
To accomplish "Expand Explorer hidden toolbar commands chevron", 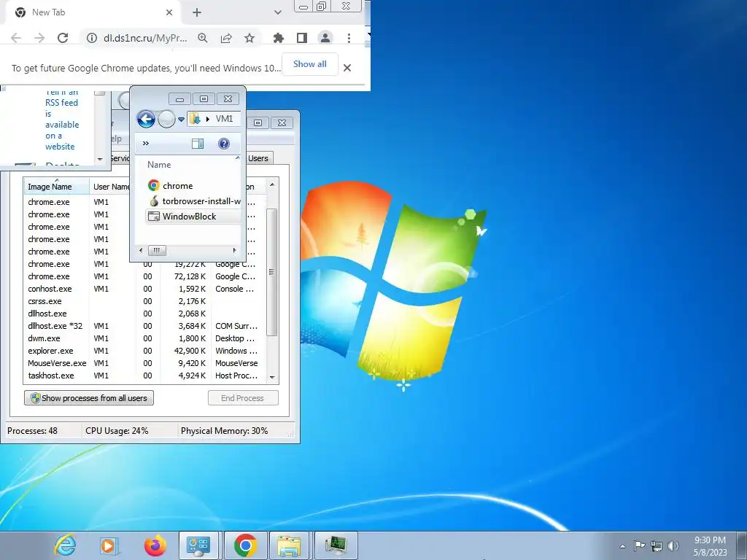I will pos(146,144).
